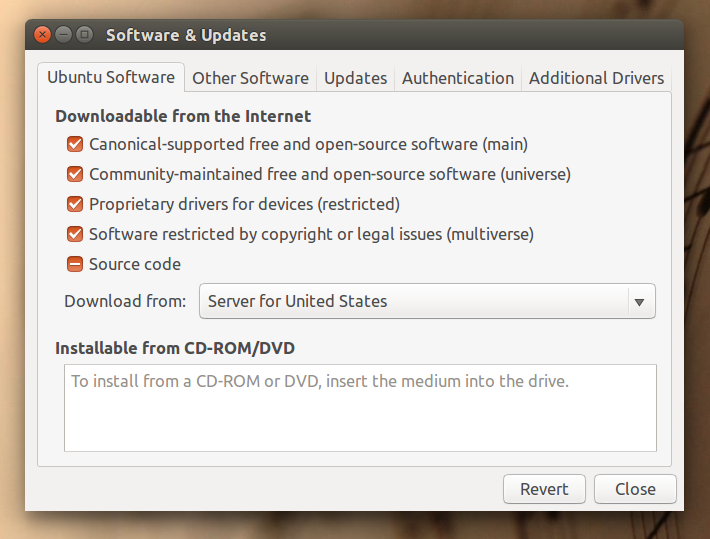Maximize the Software & Updates window

click(x=84, y=35)
